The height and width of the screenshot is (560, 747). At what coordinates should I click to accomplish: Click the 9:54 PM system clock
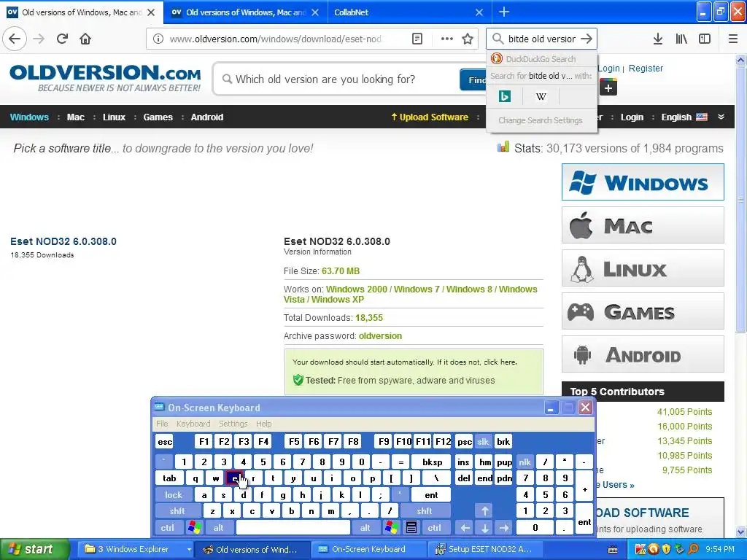(x=719, y=549)
